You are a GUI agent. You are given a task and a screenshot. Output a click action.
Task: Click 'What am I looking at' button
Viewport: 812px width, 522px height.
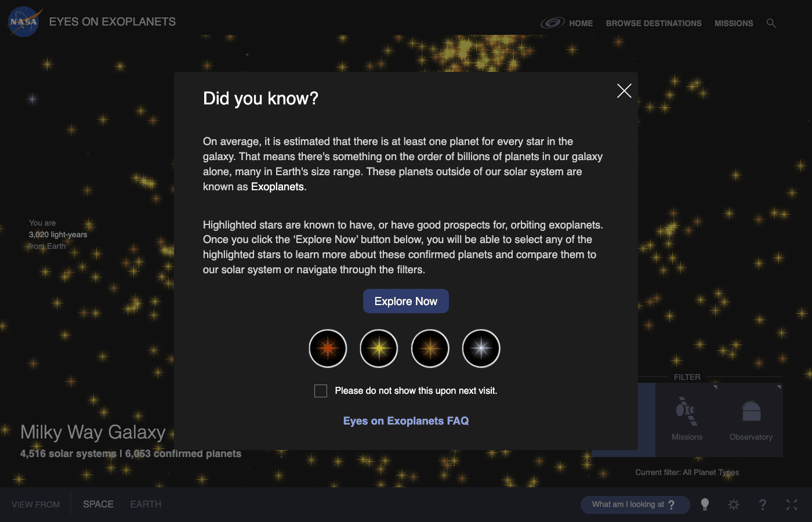pyautogui.click(x=635, y=505)
